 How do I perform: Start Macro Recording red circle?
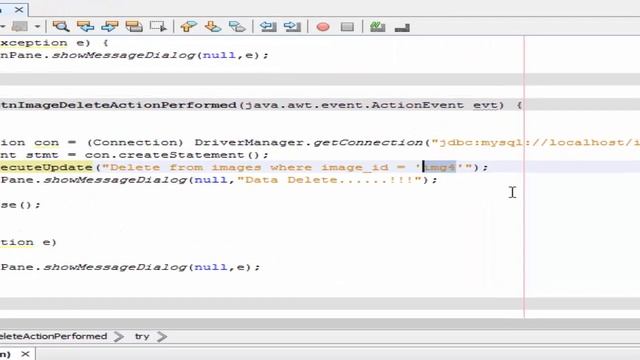(323, 27)
